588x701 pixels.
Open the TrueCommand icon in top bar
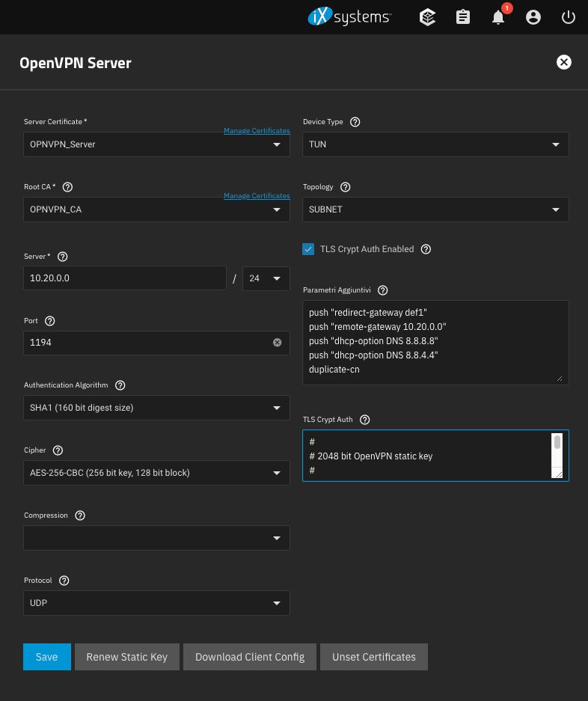pos(428,17)
